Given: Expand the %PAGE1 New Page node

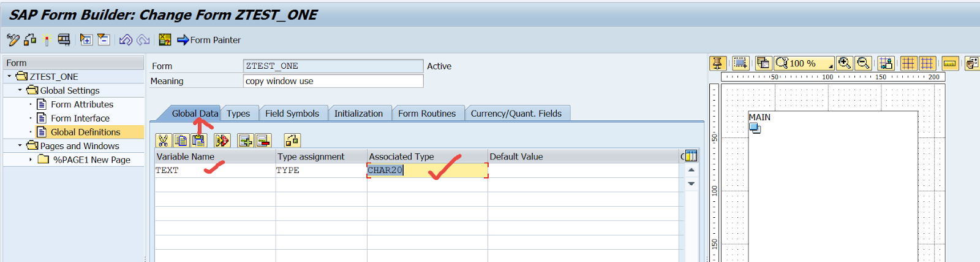Looking at the screenshot, I should pos(31,160).
